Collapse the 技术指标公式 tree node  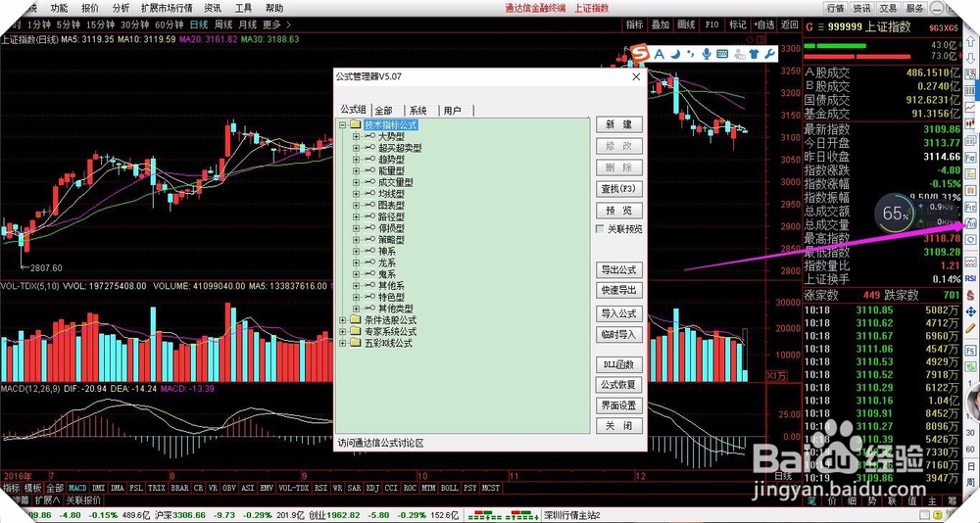click(342, 125)
